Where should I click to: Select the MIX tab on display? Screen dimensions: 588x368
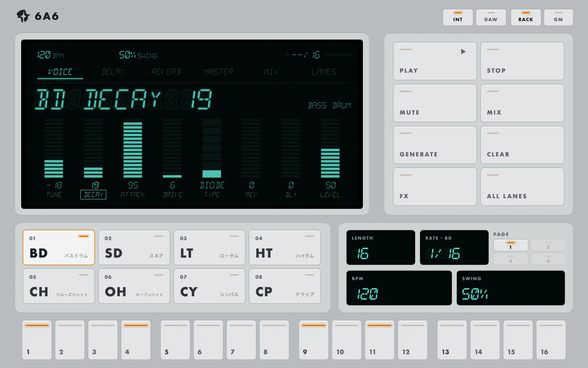pyautogui.click(x=271, y=72)
